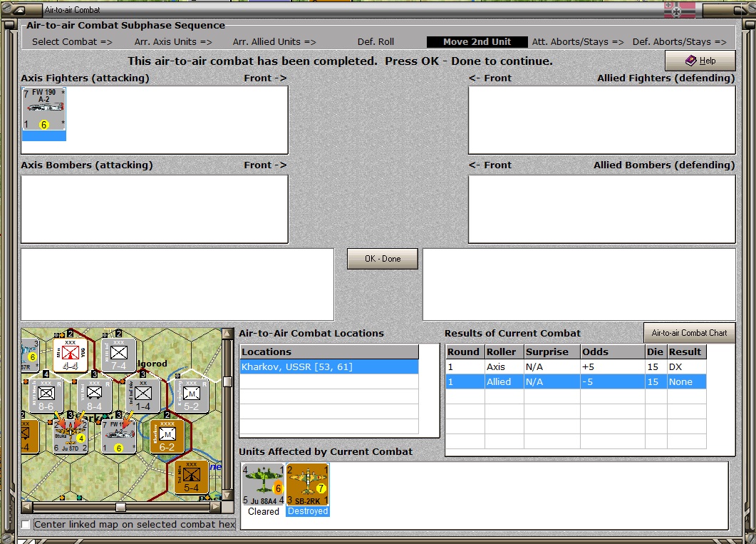Viewport: 756px width, 544px height.
Task: Enable Center linked map on selected combat hex
Action: [x=26, y=524]
